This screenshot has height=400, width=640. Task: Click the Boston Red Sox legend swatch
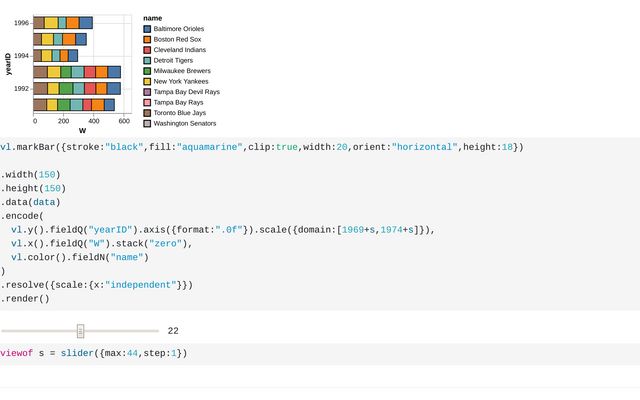(147, 39)
